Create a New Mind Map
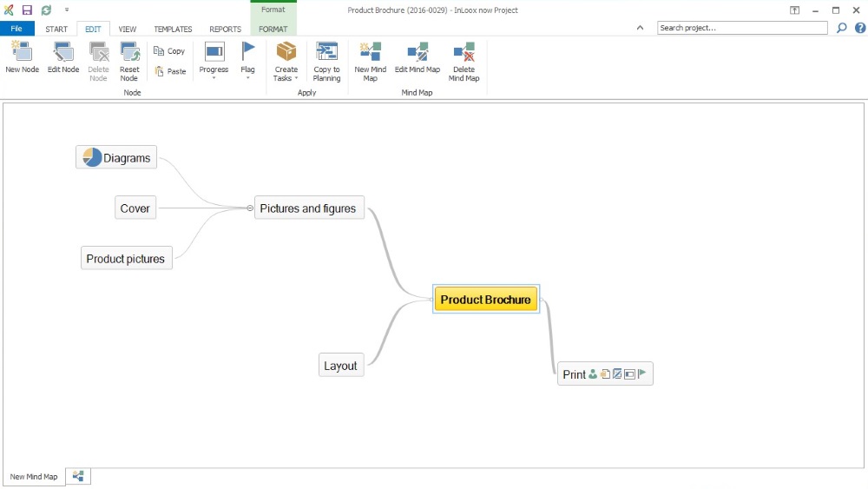This screenshot has height=489, width=868. click(x=371, y=62)
